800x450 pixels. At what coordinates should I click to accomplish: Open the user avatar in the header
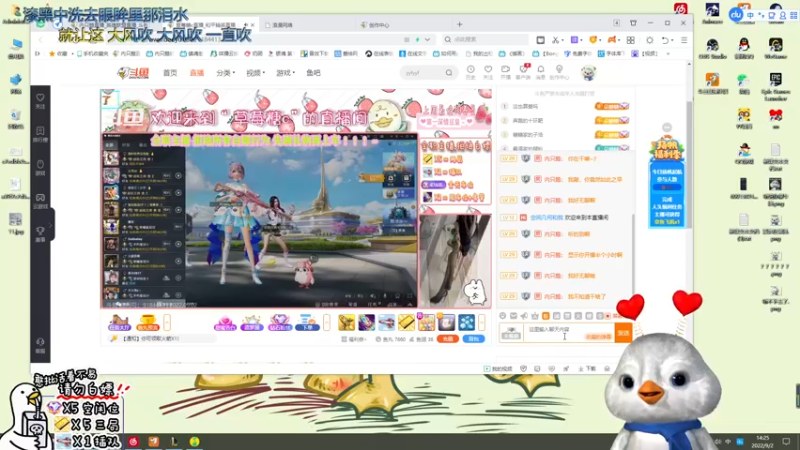pos(588,73)
